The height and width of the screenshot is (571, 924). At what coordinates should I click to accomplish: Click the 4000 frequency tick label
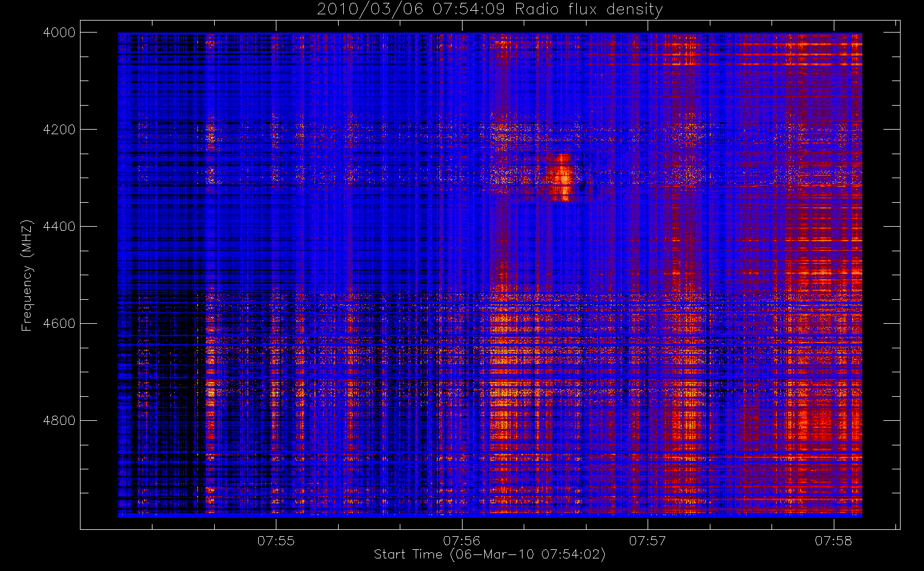(x=59, y=33)
